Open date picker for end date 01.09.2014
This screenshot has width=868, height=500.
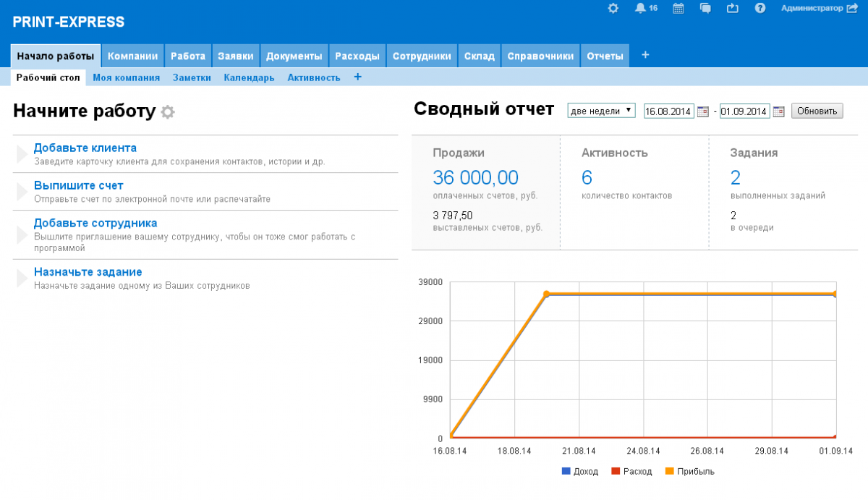point(778,111)
